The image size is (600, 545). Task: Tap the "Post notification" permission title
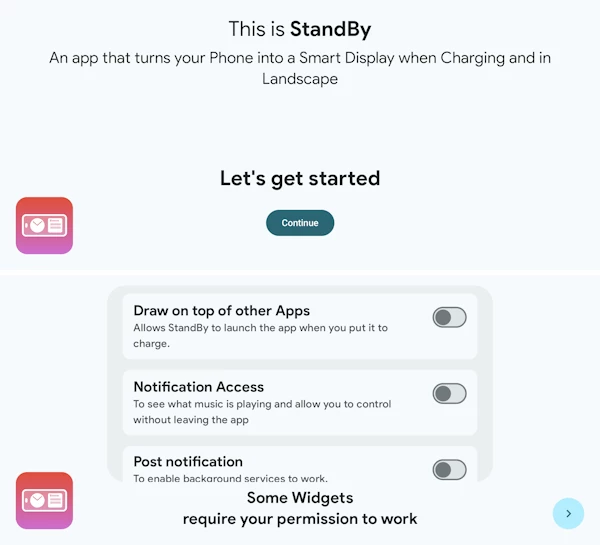[188, 462]
